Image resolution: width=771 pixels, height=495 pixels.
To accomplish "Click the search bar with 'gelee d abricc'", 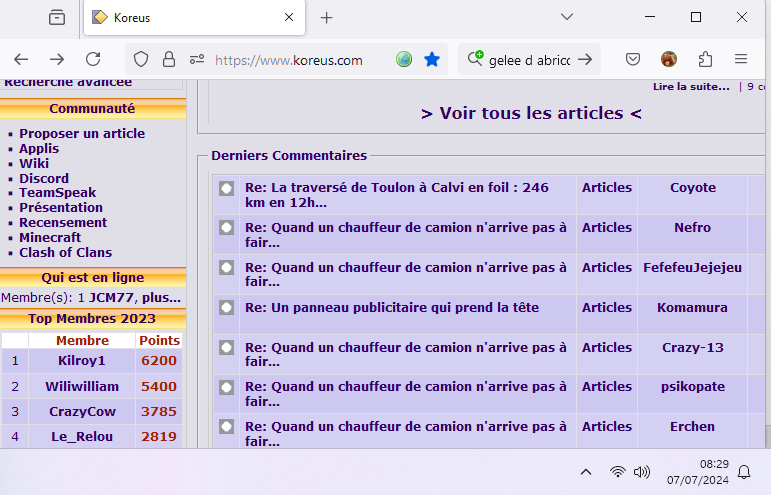I will [529, 60].
